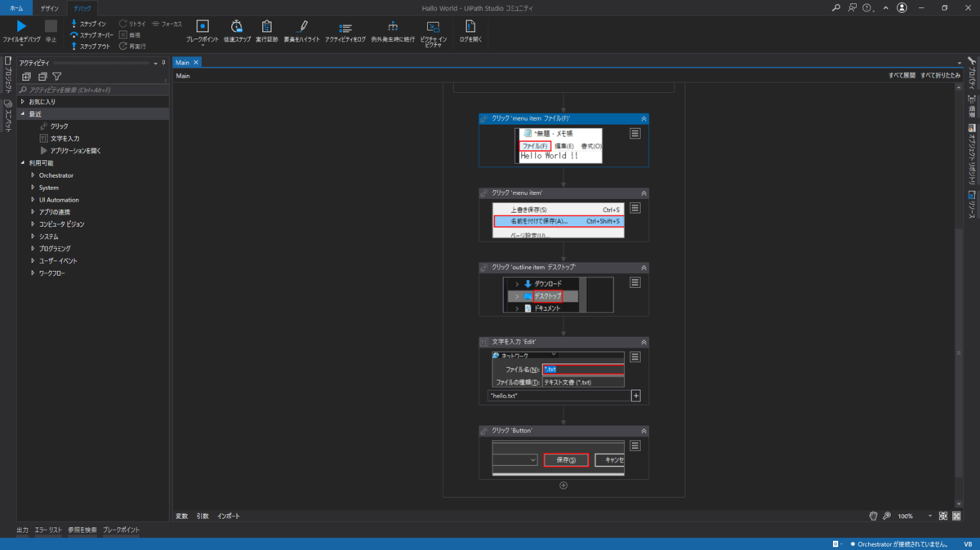Expand the プログラミング tree node
Viewport: 980px width, 550px height.
pos(33,249)
